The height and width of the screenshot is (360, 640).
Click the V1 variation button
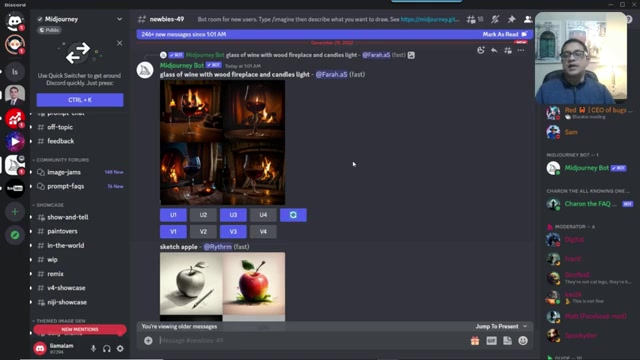pos(173,232)
